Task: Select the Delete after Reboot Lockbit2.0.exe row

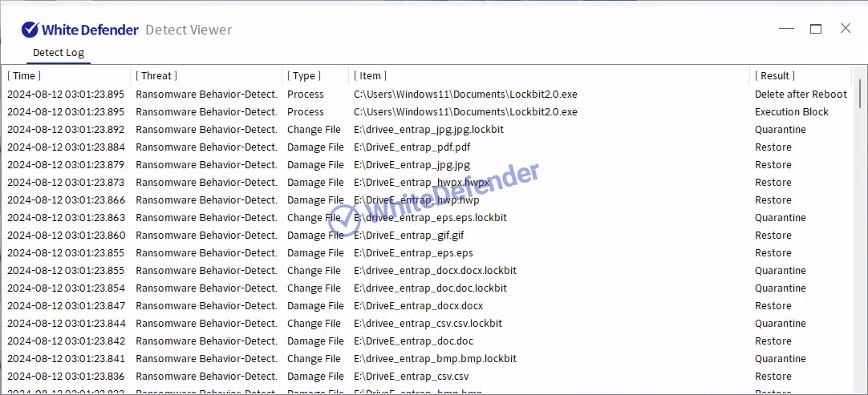Action: 465,95
